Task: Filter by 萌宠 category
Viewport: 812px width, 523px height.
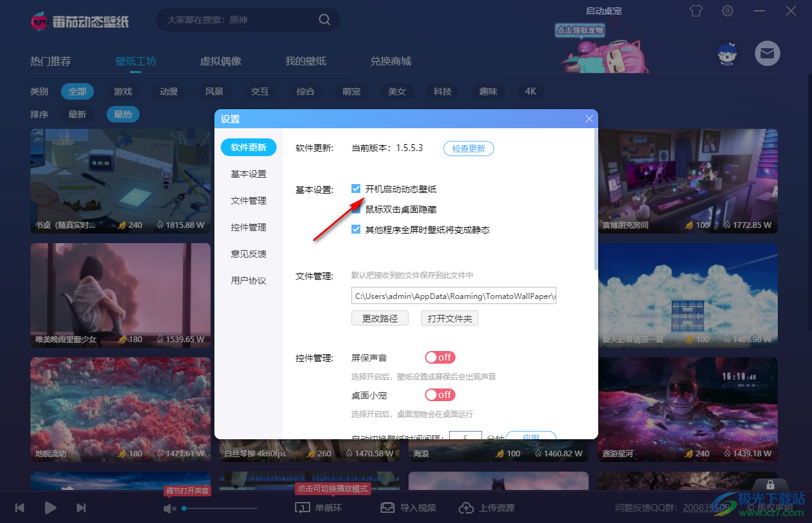Action: click(351, 91)
